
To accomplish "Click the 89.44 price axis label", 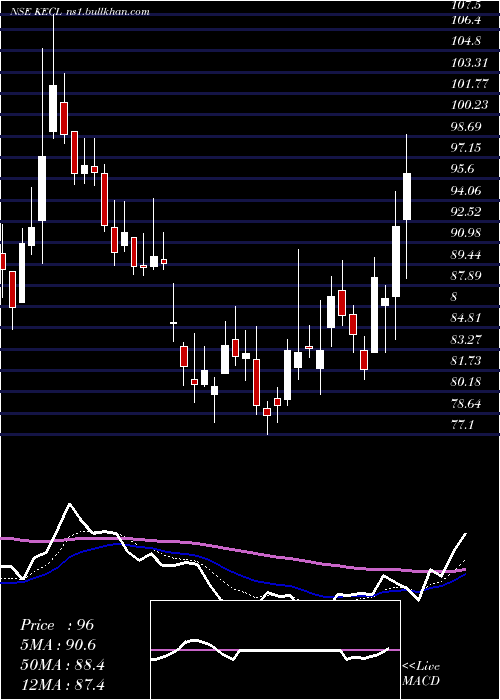I will pos(466,255).
